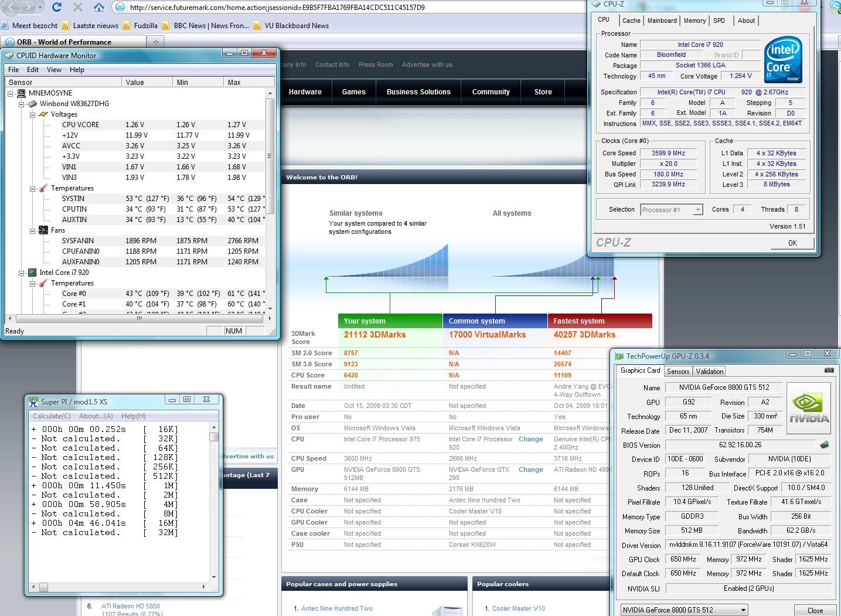Viewport: 841px width, 616px height.
Task: Open the Memory tab in CPU-Z
Action: [x=695, y=21]
